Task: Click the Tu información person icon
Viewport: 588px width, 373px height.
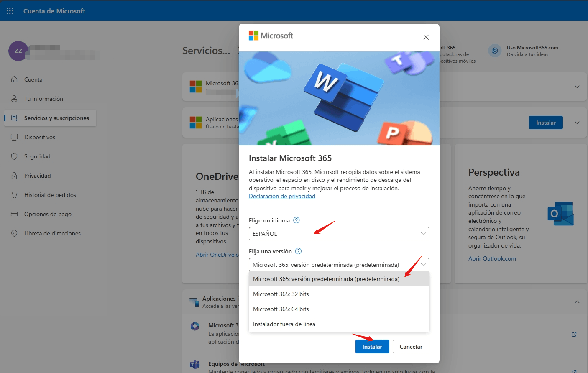Action: [14, 99]
